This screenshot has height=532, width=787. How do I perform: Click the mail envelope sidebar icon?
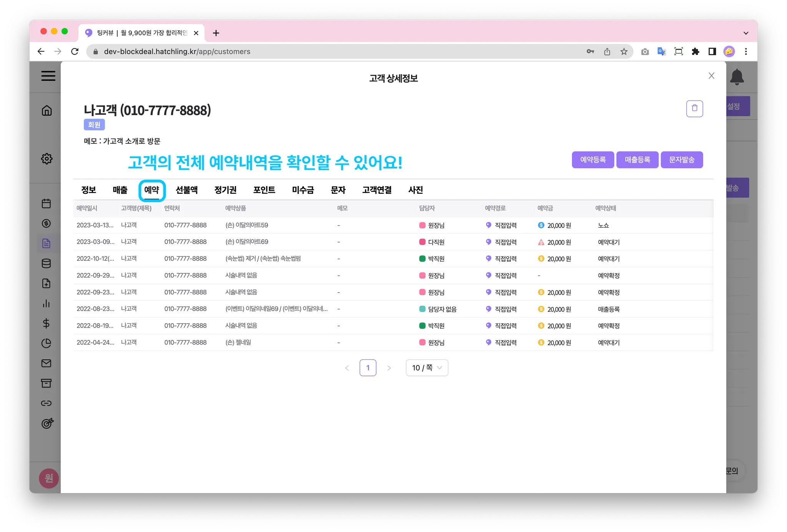(x=46, y=363)
